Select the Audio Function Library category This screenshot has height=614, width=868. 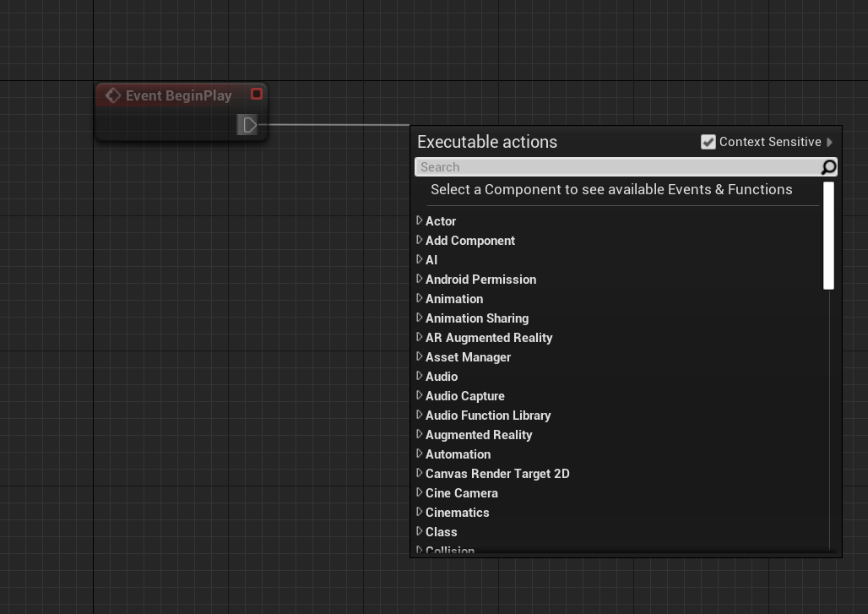(488, 415)
